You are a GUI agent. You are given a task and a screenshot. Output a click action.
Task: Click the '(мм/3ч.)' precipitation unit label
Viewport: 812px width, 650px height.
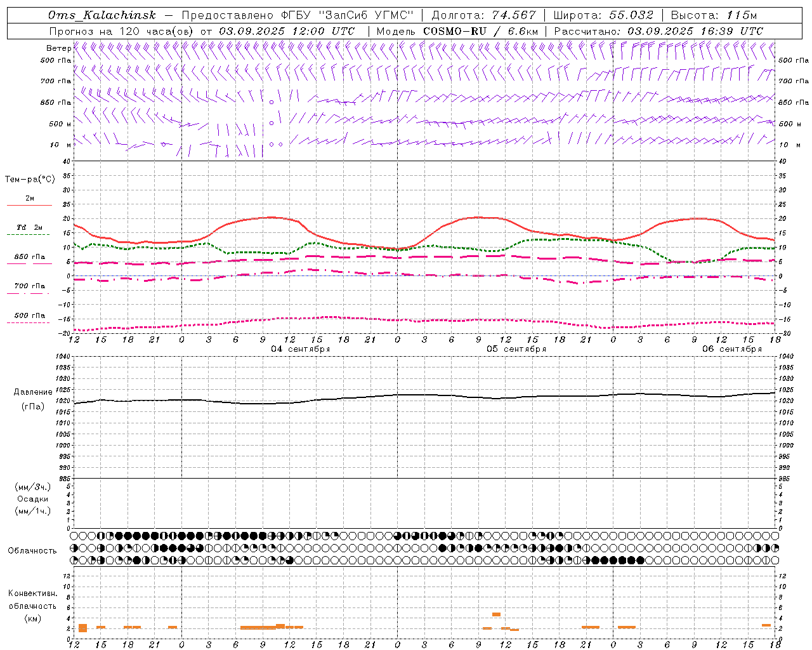(33, 487)
